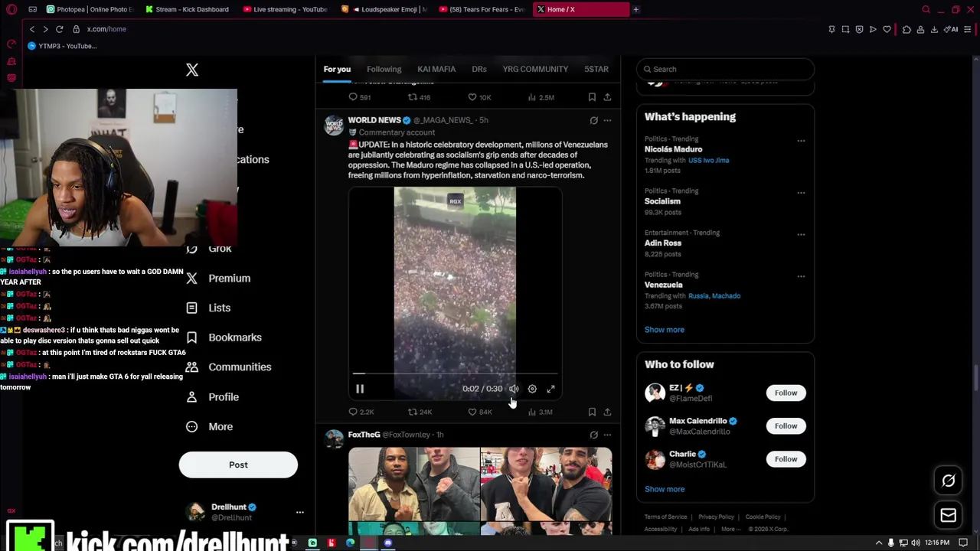Mute the video volume icon
This screenshot has height=551, width=980.
click(514, 389)
